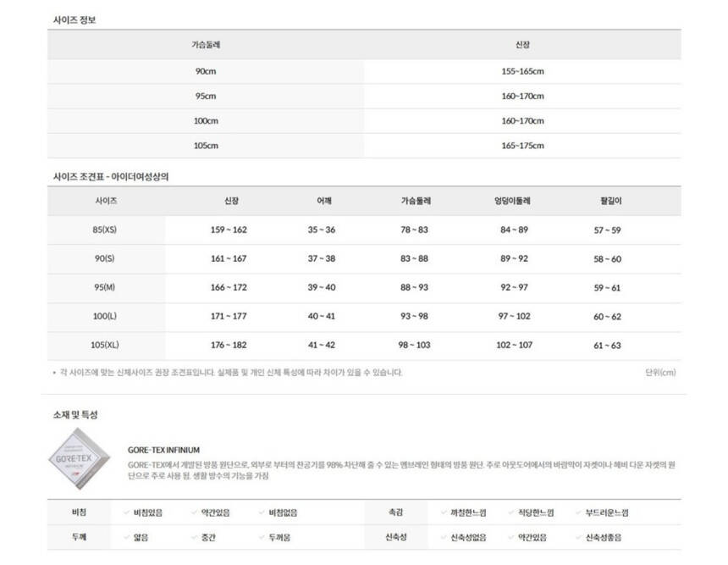Select 약간있음 in the 신축성 row
The image size is (728, 565).
click(532, 537)
